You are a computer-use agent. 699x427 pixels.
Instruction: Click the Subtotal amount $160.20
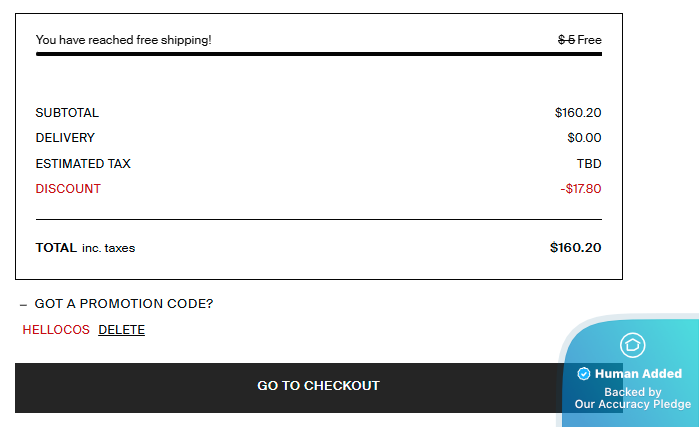[x=578, y=113]
